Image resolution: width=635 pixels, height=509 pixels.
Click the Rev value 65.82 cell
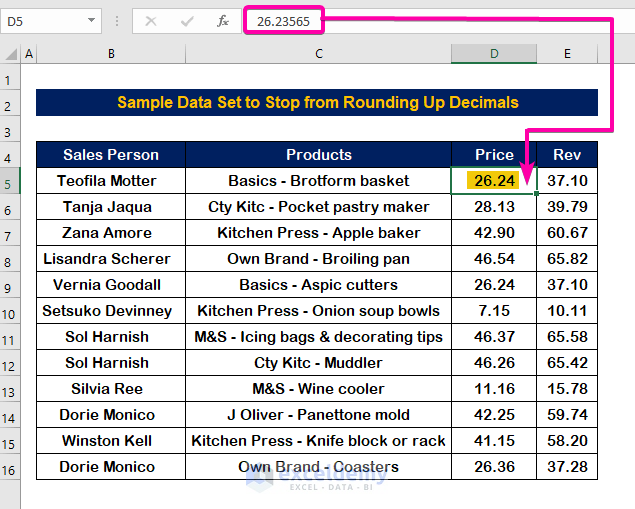pos(567,259)
